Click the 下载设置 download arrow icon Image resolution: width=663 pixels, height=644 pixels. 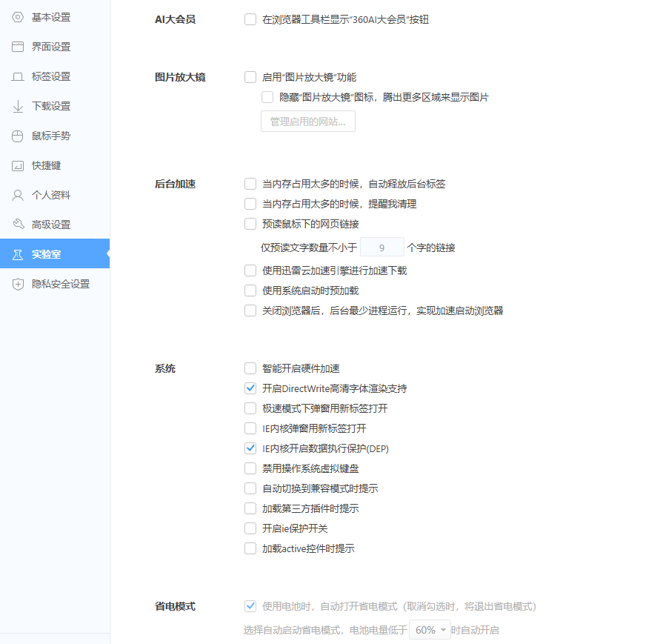tap(18, 106)
